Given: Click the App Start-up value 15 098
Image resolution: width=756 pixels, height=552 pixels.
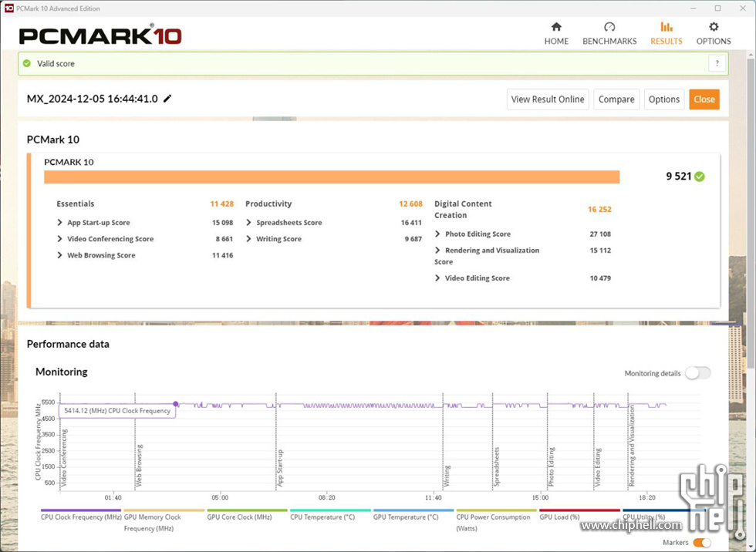Looking at the screenshot, I should pyautogui.click(x=222, y=223).
